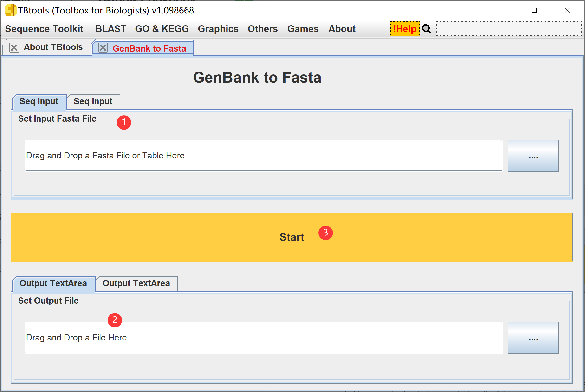Image resolution: width=585 pixels, height=392 pixels.
Task: Close the GenBank to Fasta tab
Action: tap(103, 47)
